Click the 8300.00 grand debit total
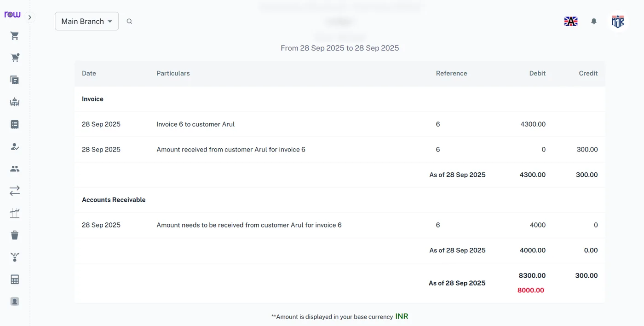The height and width of the screenshot is (326, 644). pyautogui.click(x=532, y=276)
